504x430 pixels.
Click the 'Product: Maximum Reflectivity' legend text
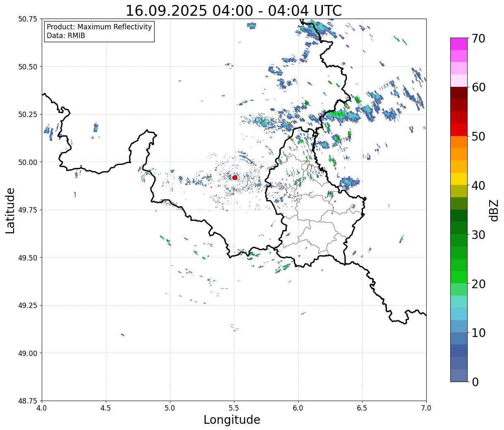99,27
